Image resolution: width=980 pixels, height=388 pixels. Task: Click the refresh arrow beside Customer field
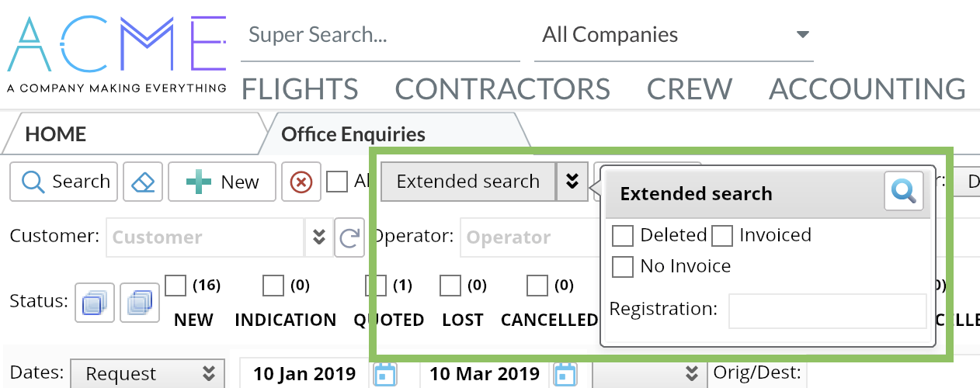tap(349, 237)
